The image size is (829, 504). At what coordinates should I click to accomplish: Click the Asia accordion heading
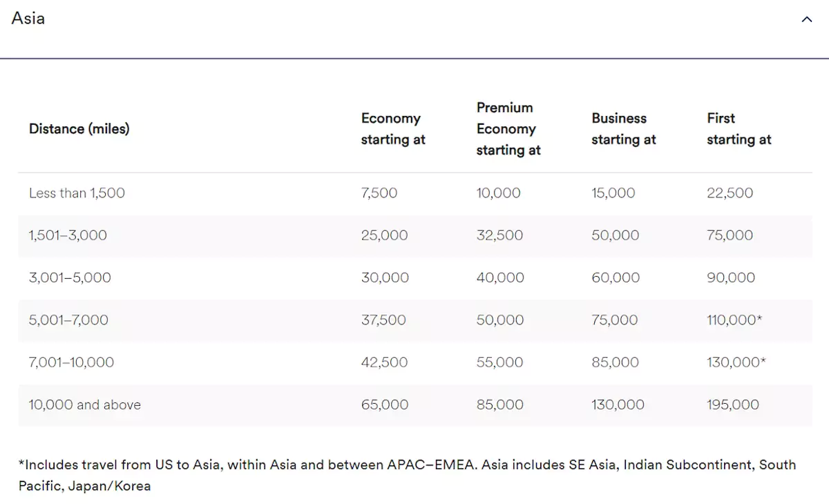click(28, 19)
